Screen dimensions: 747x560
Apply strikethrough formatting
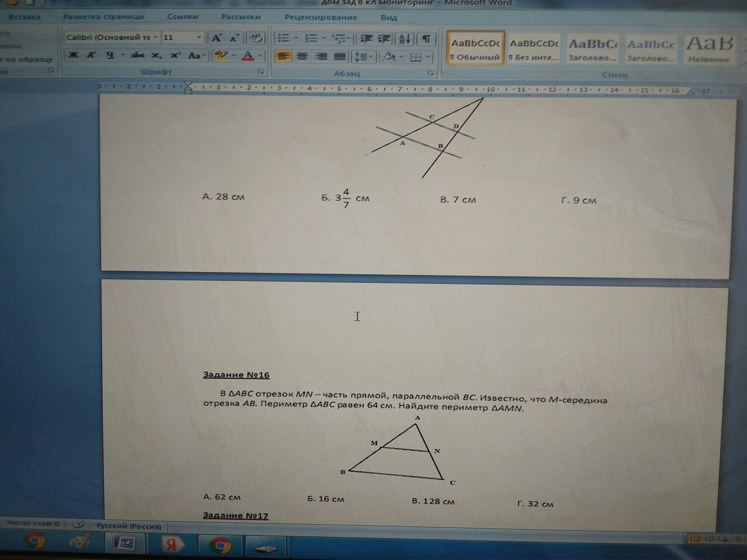[138, 55]
